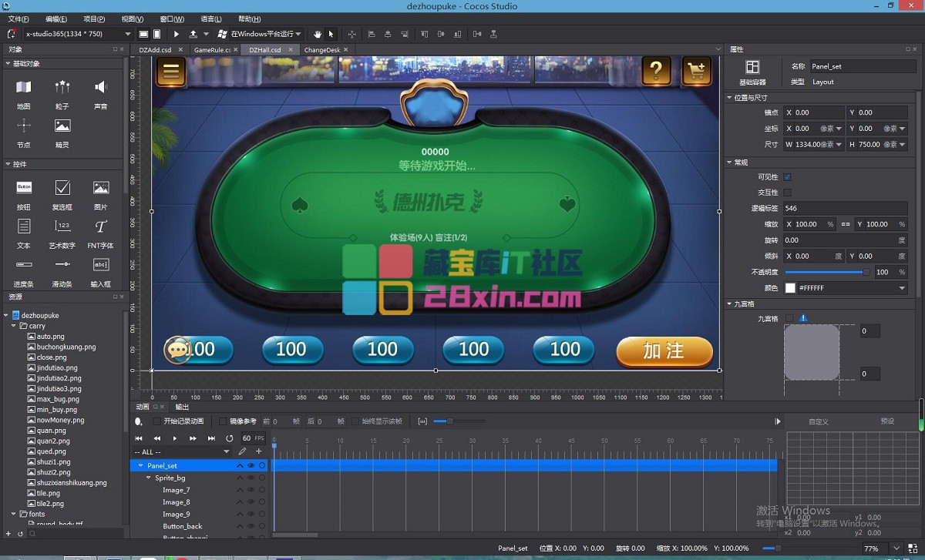Collapse the Position and Size (位置与尺寸) section
925x560 pixels.
(730, 98)
